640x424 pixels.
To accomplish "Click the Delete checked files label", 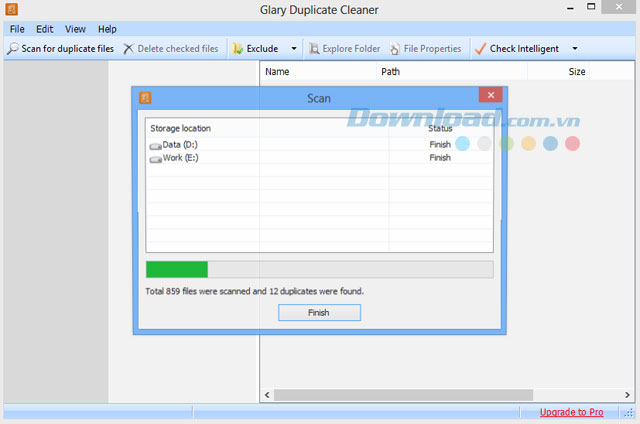I will click(x=178, y=49).
